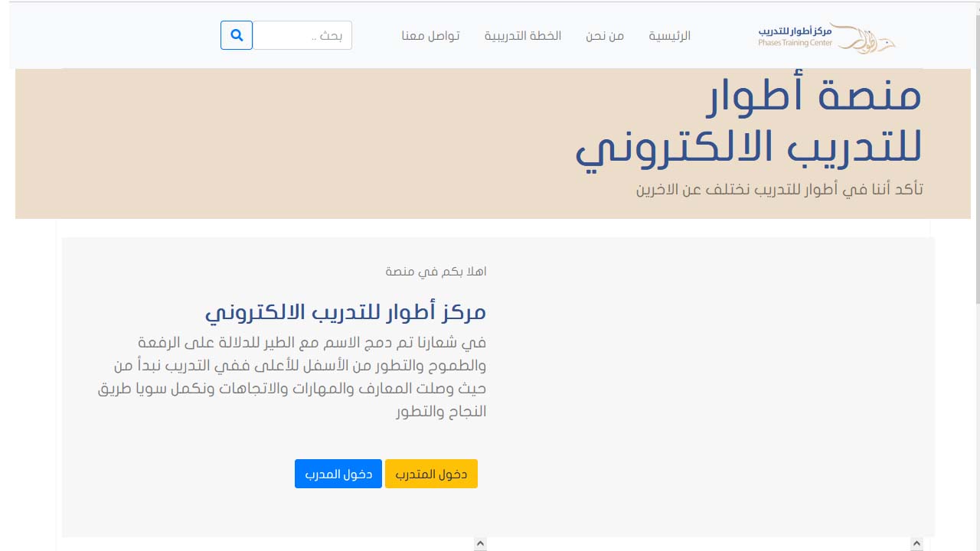Click the heading منصة أطوار للتدريب الالكتروني
Screen dimensions: 980x551
(749, 122)
